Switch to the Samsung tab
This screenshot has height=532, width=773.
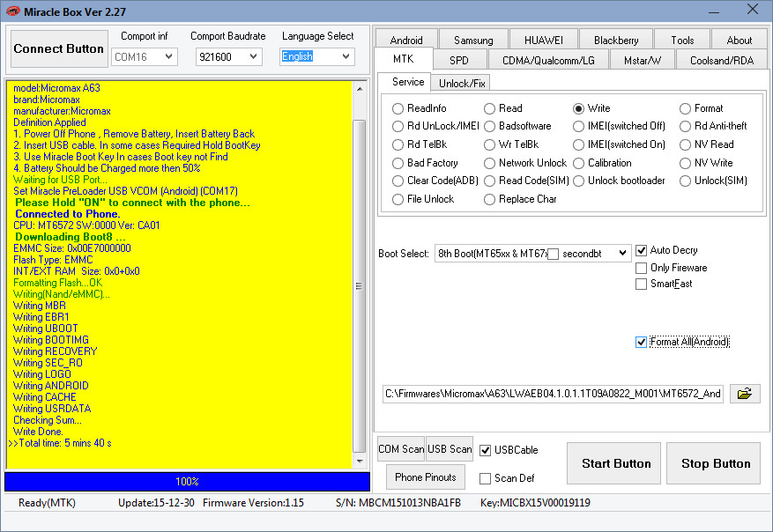coord(473,41)
